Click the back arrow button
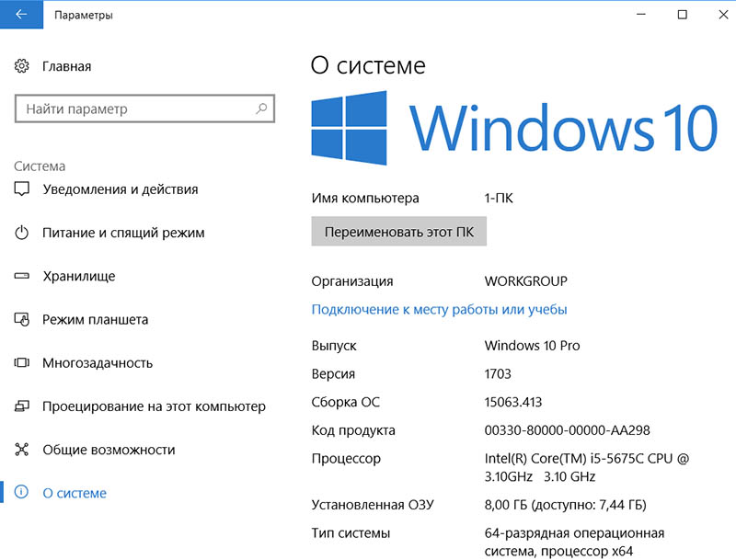The image size is (736, 560). (21, 15)
